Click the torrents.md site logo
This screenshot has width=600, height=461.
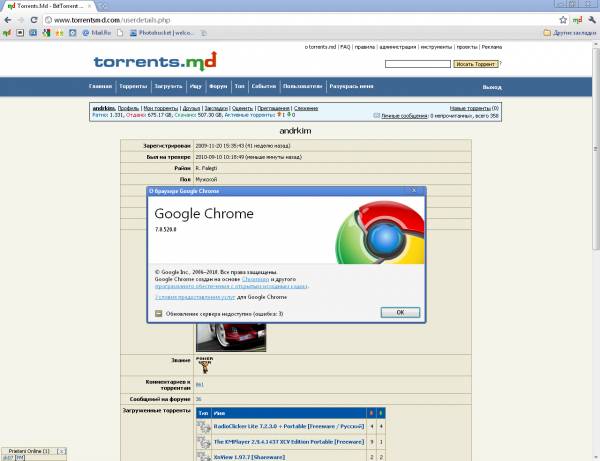point(155,61)
